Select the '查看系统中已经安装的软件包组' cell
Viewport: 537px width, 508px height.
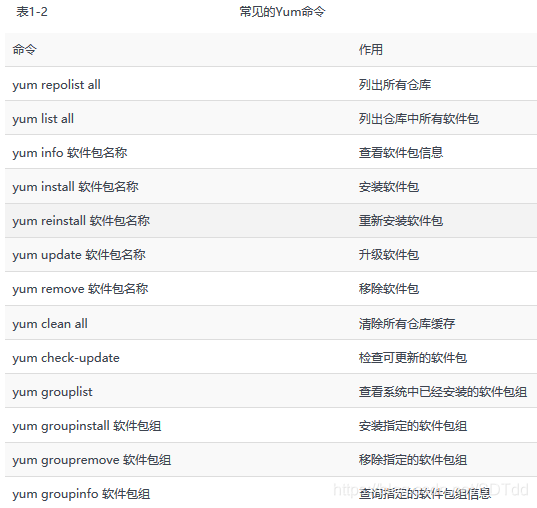tap(443, 392)
